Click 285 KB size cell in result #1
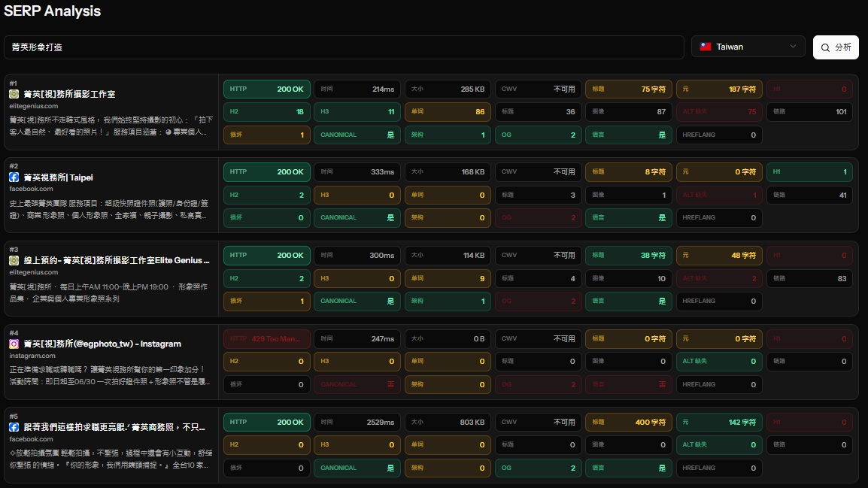Image resolution: width=868 pixels, height=488 pixels. pos(448,89)
